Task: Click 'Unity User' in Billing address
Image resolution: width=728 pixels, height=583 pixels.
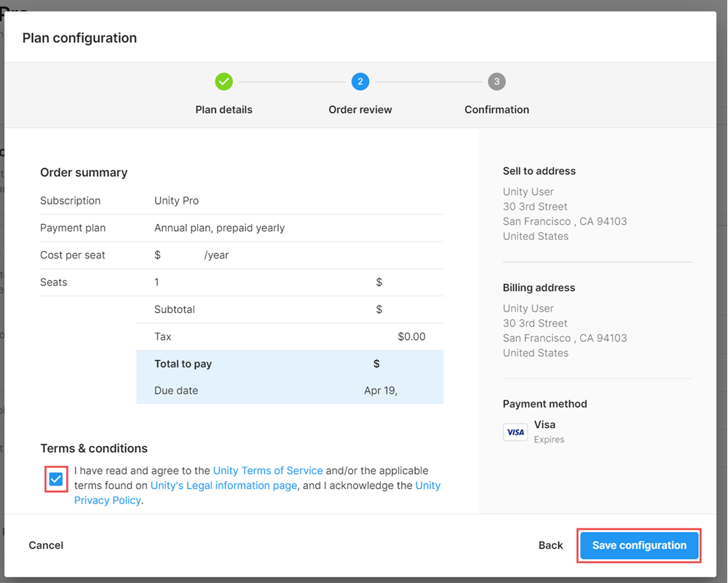Action: [x=529, y=309]
